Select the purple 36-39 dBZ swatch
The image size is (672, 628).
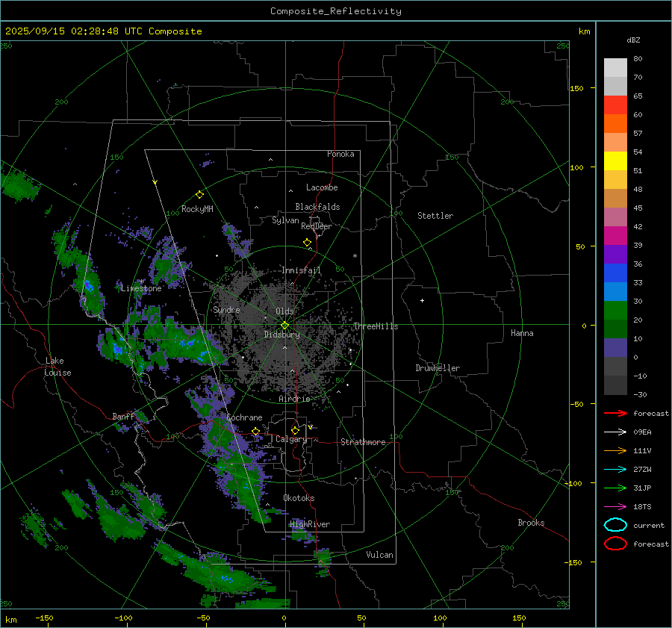tap(615, 255)
